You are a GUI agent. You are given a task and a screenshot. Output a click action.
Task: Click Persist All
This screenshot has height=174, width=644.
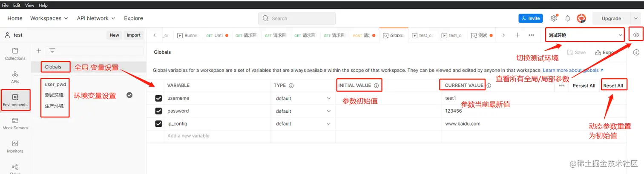[x=584, y=86]
